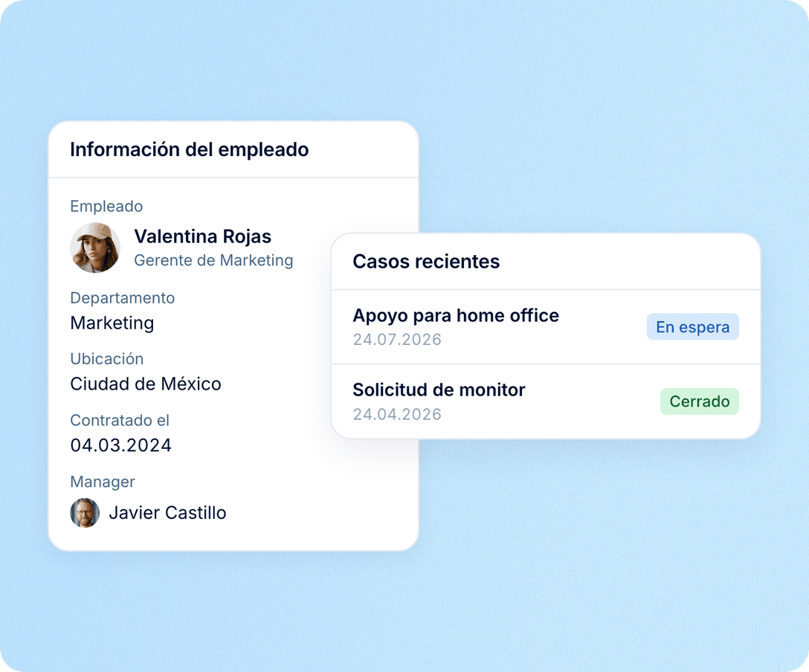
Task: Click Javier Castillo's manager avatar
Action: click(85, 513)
